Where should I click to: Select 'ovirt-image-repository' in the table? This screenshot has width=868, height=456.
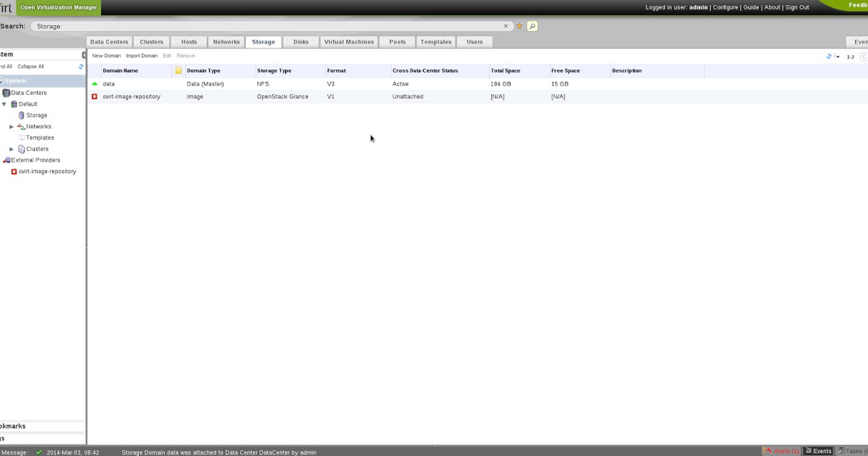coord(132,96)
